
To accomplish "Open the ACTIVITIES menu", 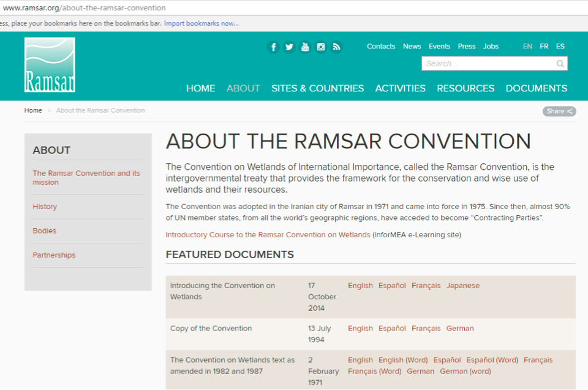I will click(400, 88).
